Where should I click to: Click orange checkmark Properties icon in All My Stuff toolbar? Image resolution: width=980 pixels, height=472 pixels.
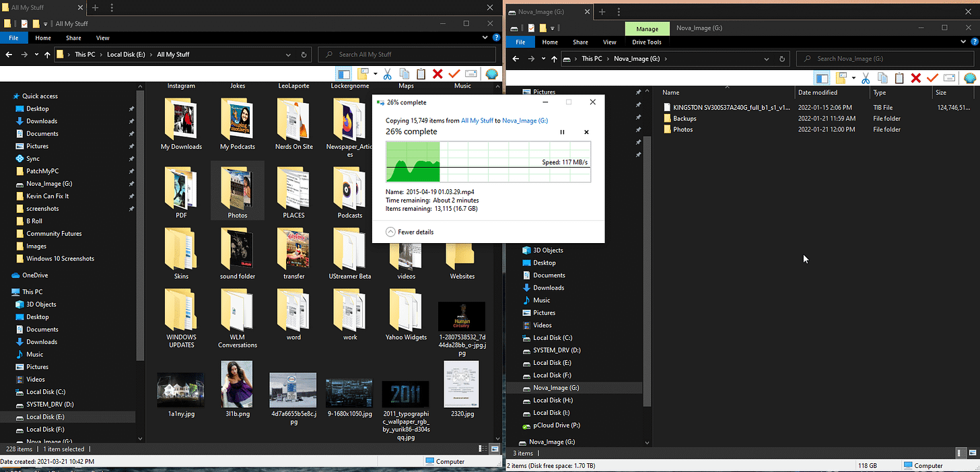454,74
